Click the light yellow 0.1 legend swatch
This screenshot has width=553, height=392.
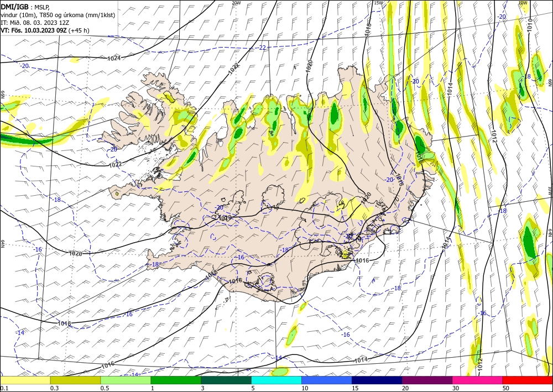pos(25,380)
